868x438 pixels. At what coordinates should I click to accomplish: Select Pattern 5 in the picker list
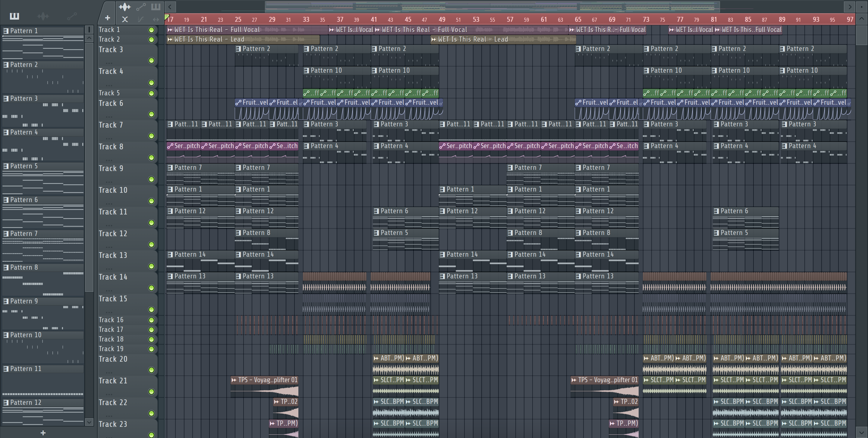[x=24, y=166]
